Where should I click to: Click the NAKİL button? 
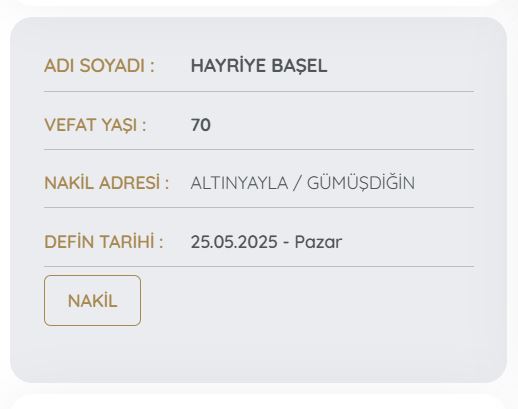click(92, 300)
